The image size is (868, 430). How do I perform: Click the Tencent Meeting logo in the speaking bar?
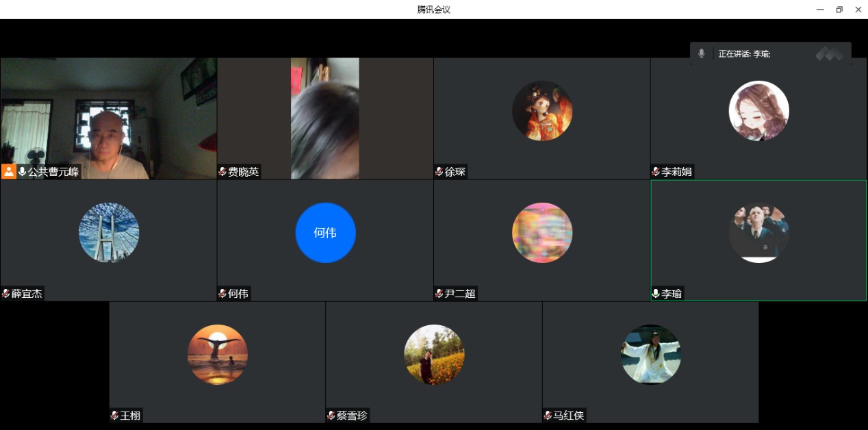coord(829,53)
